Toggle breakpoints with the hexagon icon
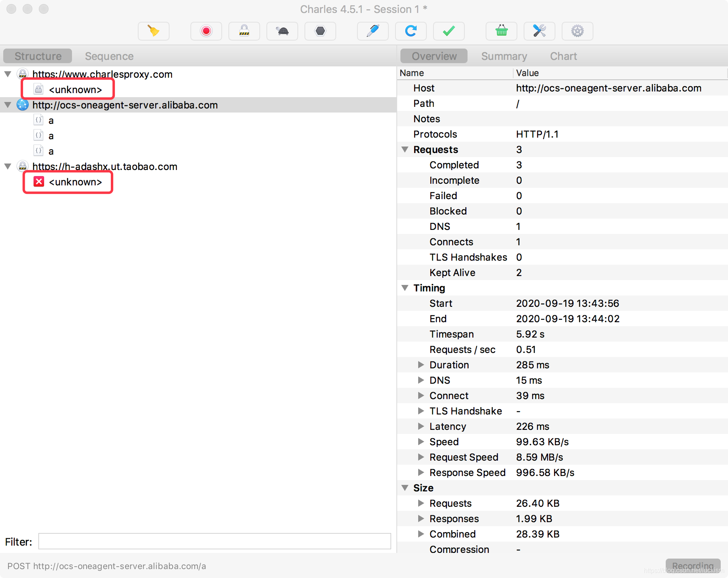Image resolution: width=728 pixels, height=578 pixels. click(320, 31)
